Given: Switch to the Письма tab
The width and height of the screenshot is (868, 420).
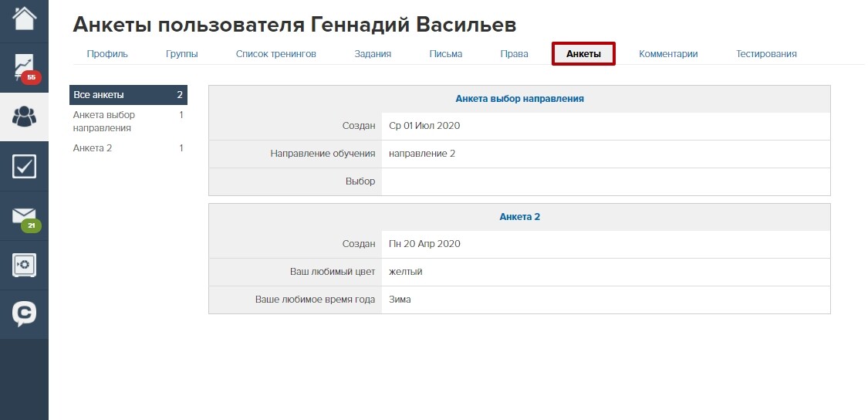Looking at the screenshot, I should point(446,54).
